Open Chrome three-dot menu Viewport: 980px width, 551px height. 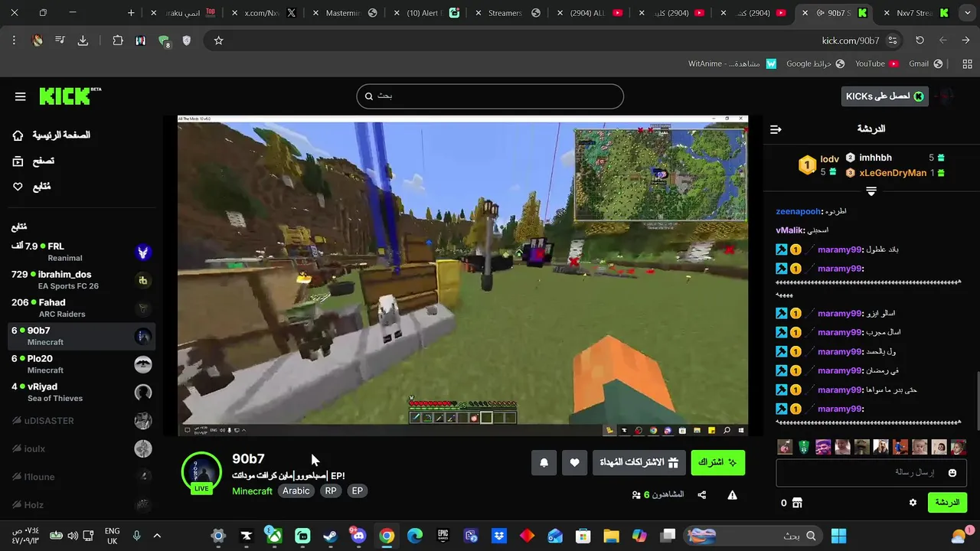point(14,41)
